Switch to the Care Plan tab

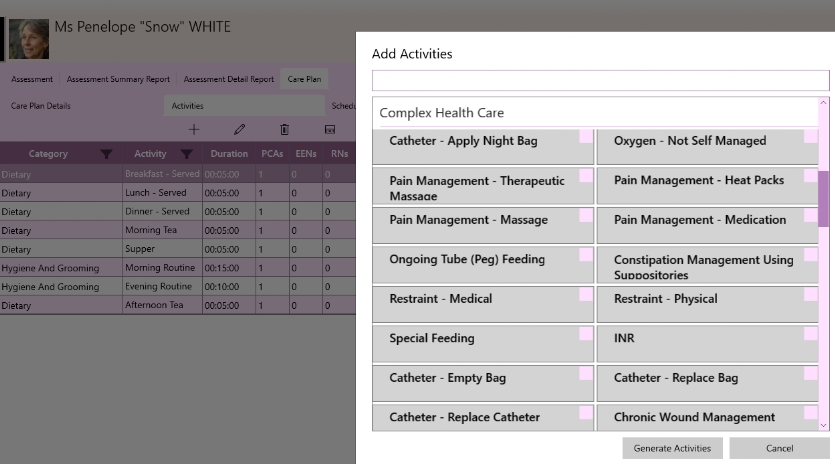(304, 79)
